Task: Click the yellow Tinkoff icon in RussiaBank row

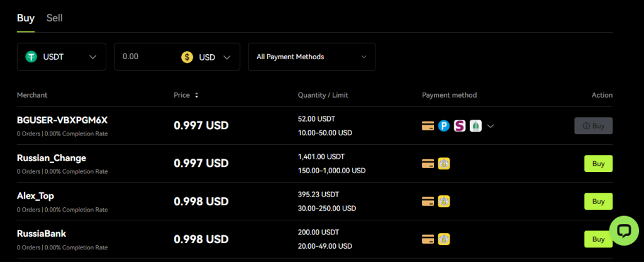Action: [x=444, y=239]
